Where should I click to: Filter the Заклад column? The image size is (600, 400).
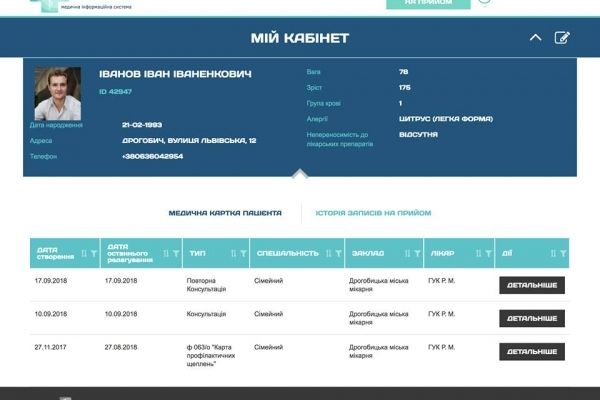pos(416,254)
